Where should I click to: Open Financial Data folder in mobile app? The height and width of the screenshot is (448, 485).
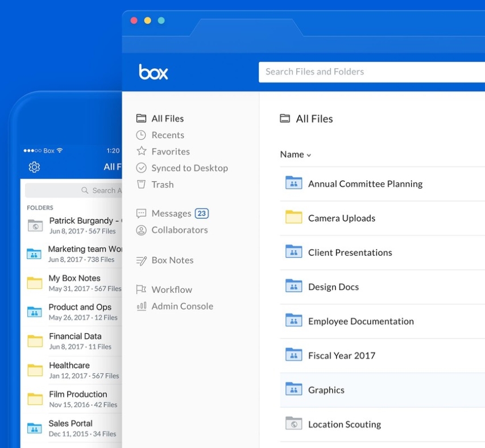(x=72, y=341)
